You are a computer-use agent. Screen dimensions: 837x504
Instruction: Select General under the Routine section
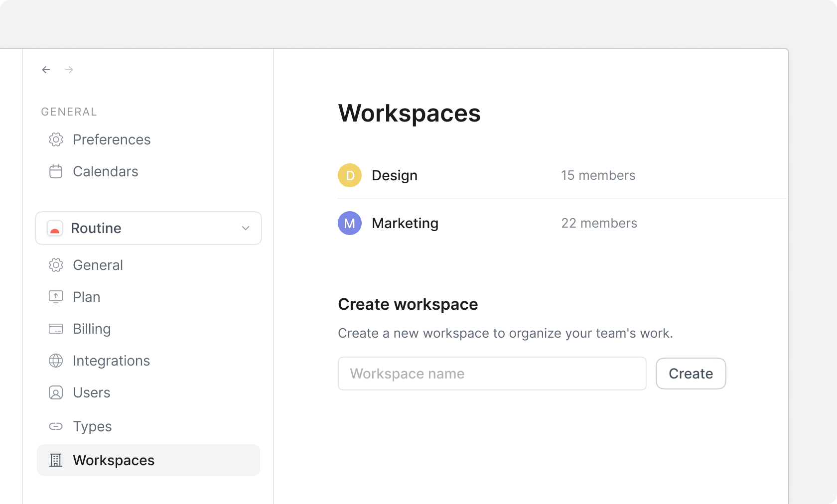tap(98, 265)
